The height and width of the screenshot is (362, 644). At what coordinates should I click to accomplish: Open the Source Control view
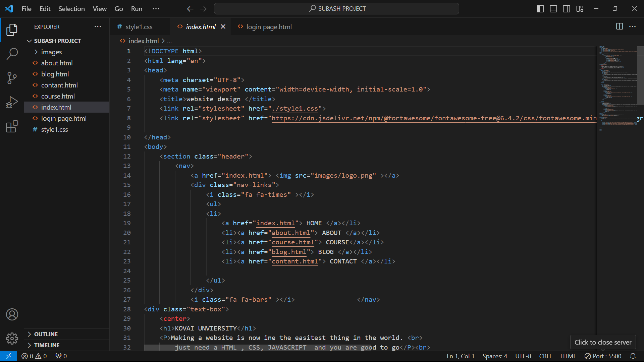coord(12,78)
